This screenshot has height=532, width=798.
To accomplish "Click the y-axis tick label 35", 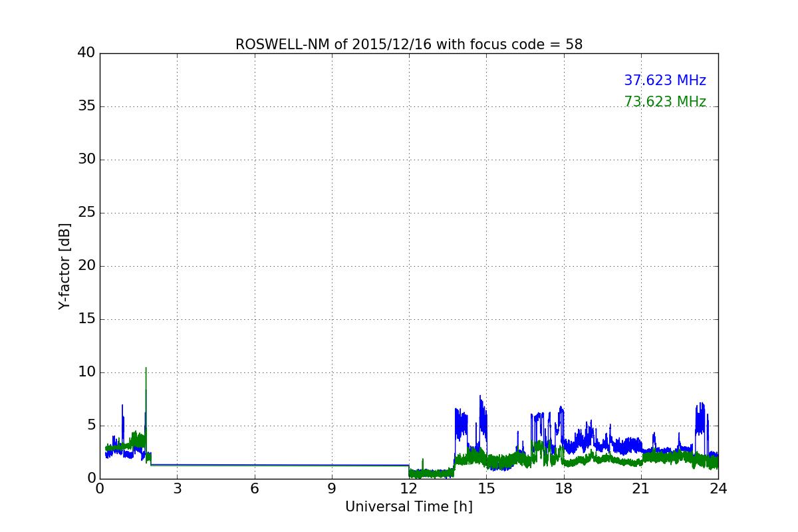I will [86, 106].
